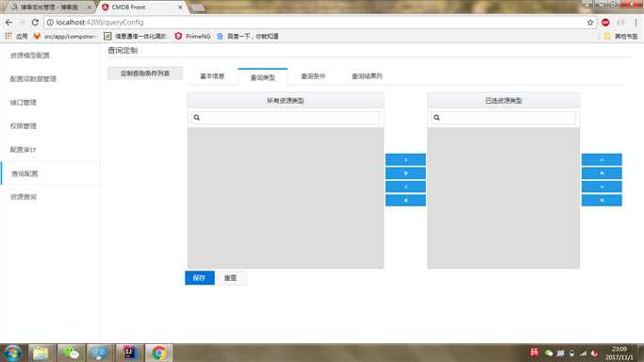Screen dimensions: 644x362
Task: Switch to the 查询类型 tab
Action: pyautogui.click(x=263, y=76)
